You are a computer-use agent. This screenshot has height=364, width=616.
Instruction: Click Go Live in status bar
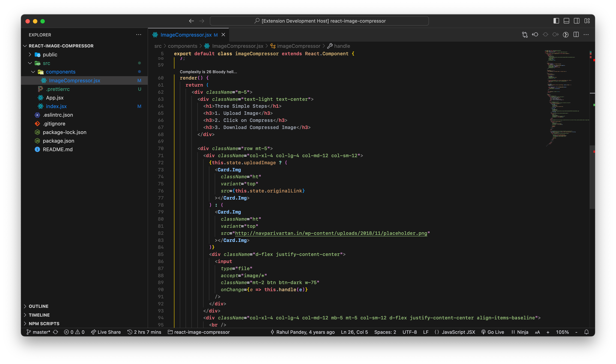(492, 332)
